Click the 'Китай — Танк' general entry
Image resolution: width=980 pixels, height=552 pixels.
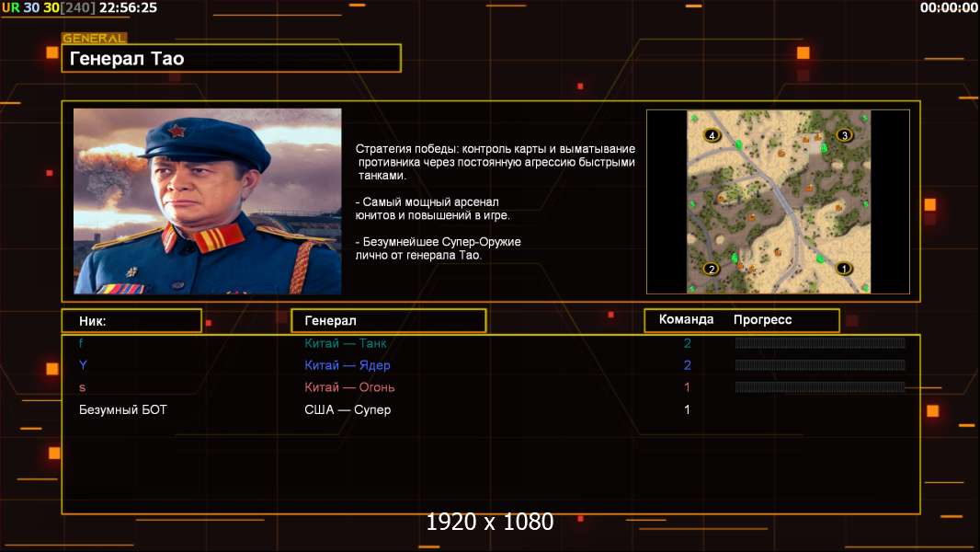click(x=346, y=343)
